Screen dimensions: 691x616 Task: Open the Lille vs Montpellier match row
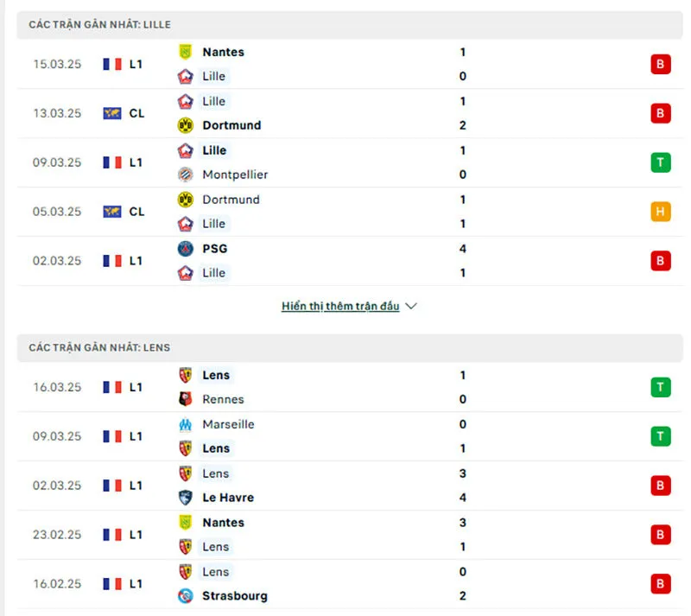(x=345, y=162)
